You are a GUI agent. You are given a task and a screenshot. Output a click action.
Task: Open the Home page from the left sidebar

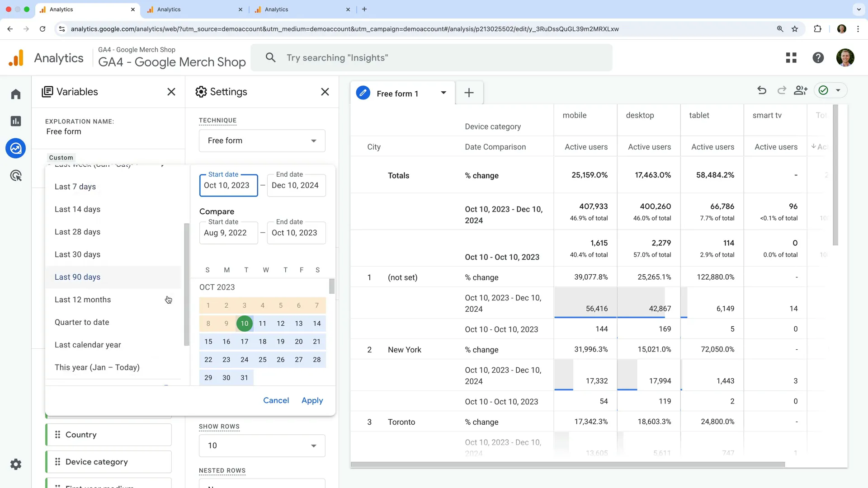point(16,94)
